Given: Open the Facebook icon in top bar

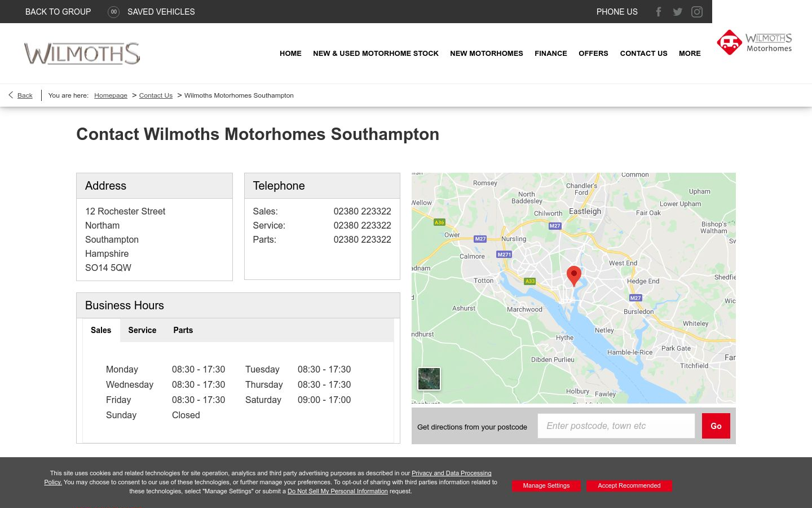Looking at the screenshot, I should click(658, 12).
